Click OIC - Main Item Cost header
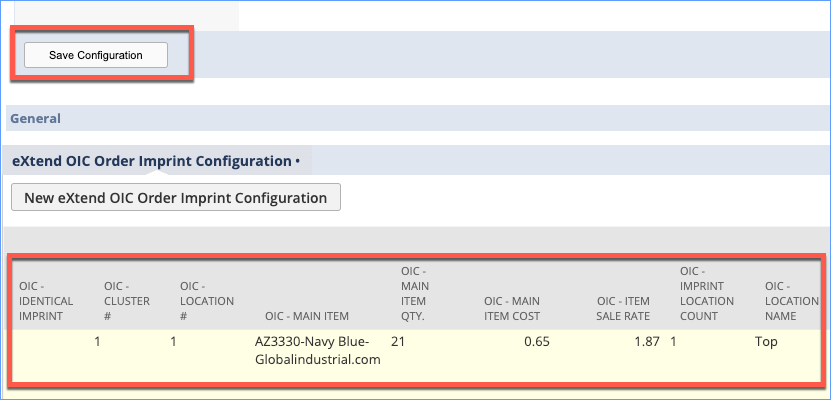The height and width of the screenshot is (400, 831). [511, 309]
